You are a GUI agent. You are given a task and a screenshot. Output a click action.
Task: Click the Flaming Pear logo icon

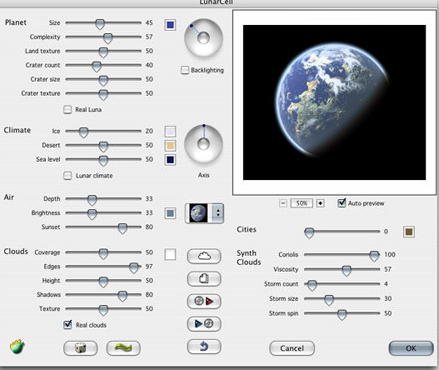(17, 347)
